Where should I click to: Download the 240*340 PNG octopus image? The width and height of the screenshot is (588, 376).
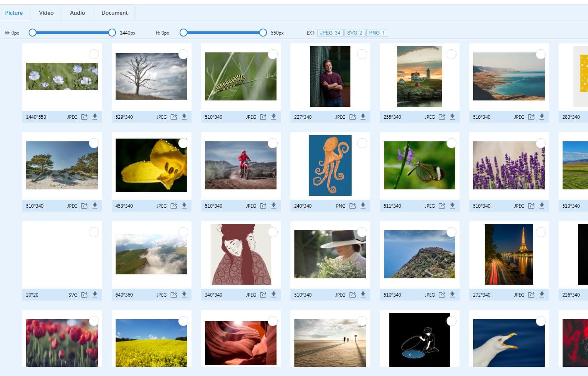(363, 206)
